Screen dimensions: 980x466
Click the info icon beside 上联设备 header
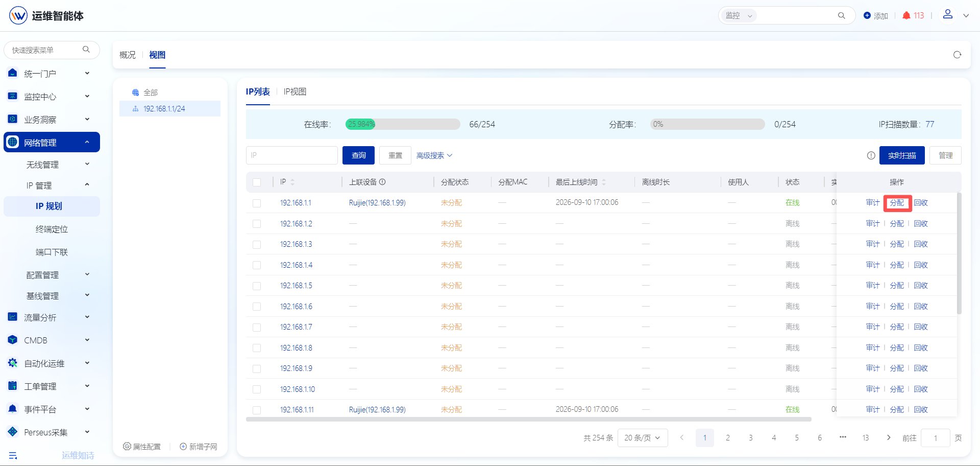382,182
